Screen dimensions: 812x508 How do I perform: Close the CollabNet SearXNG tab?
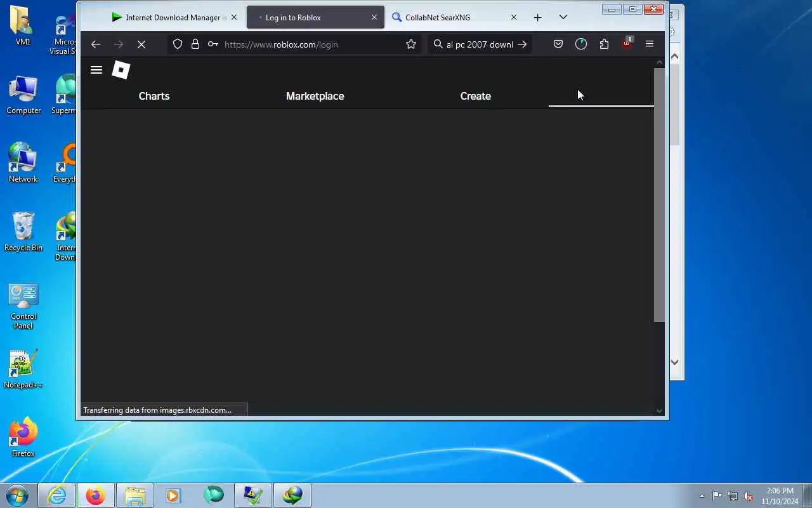[x=514, y=18]
